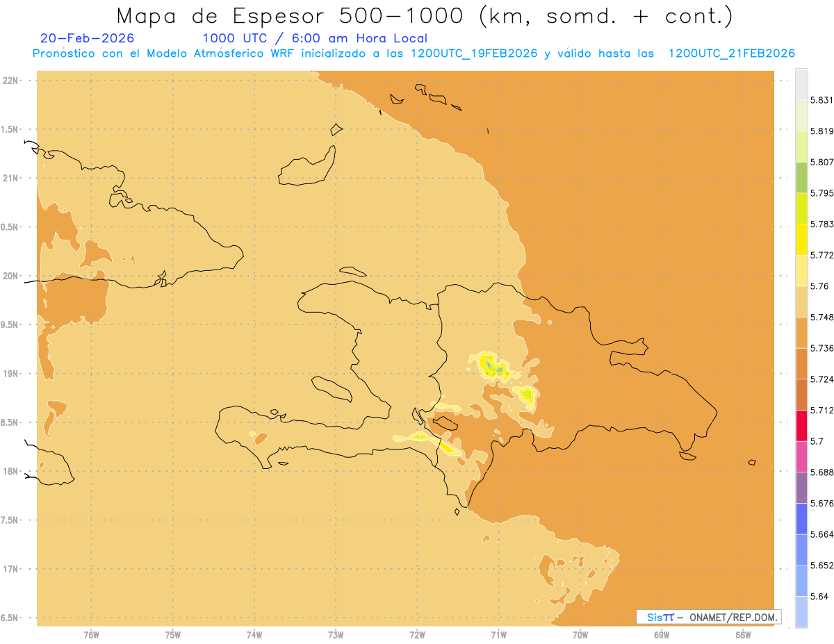The width and height of the screenshot is (834, 644).
Task: Click the gray swatch at the colorbar top
Action: click(801, 84)
